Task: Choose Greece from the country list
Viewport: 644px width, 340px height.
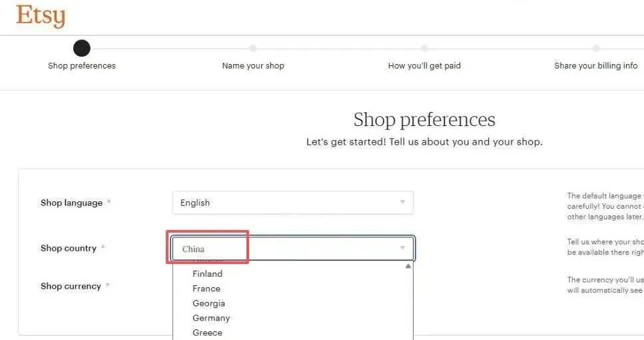Action: (207, 333)
